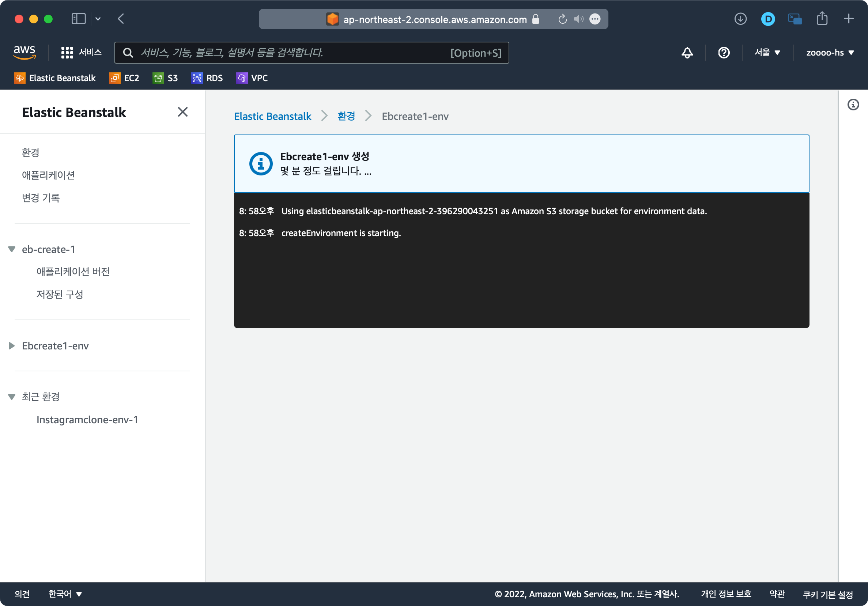Image resolution: width=868 pixels, height=606 pixels.
Task: Click the picture-in-picture extension icon
Action: pyautogui.click(x=795, y=19)
